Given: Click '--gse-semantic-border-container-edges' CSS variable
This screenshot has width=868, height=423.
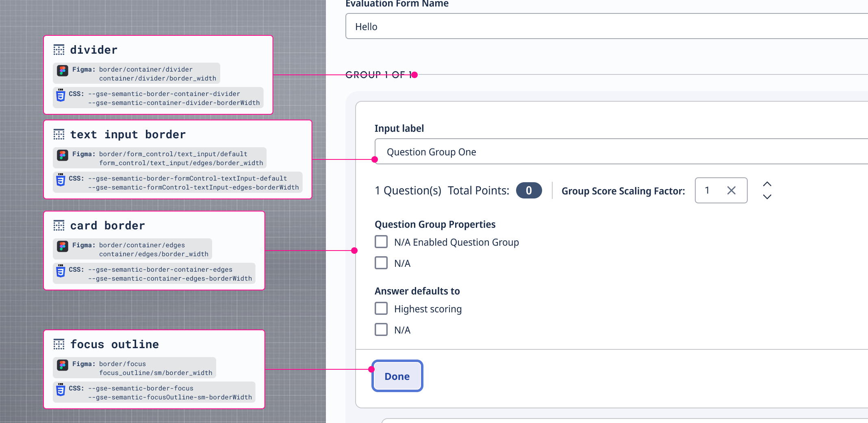Looking at the screenshot, I should pyautogui.click(x=161, y=270).
